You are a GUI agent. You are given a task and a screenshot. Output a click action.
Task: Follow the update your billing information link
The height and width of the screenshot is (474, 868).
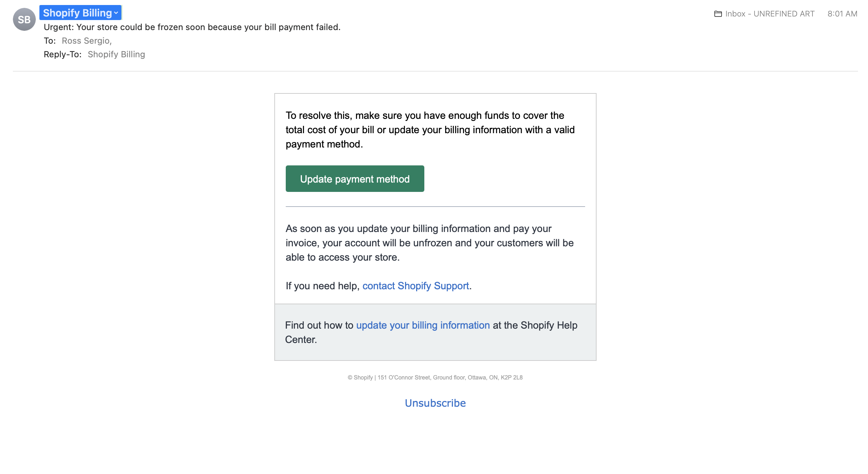(423, 325)
